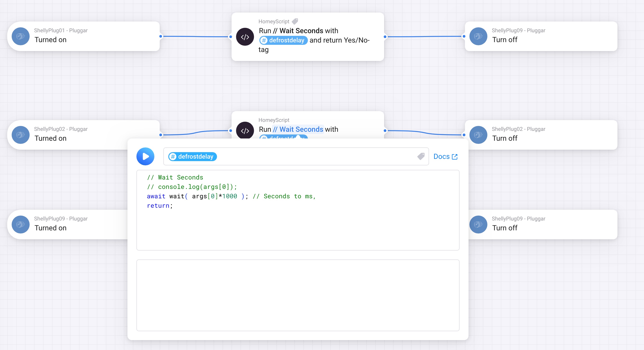Screen dimensions: 644x350
Task: Click the ShellyPlug09 Turned on plug icon
Action: click(21, 225)
